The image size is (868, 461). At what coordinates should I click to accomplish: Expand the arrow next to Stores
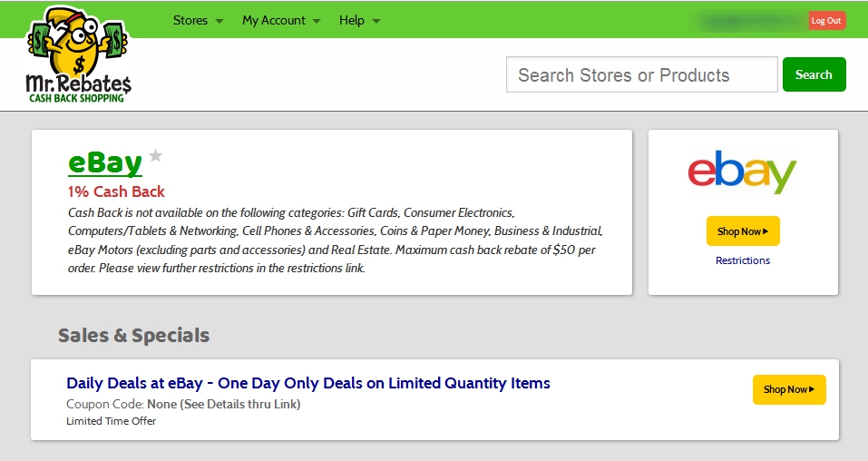click(x=219, y=21)
